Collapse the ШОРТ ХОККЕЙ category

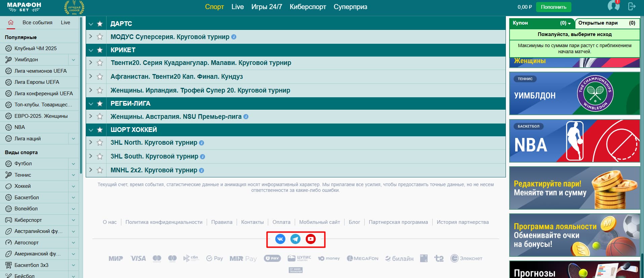91,130
